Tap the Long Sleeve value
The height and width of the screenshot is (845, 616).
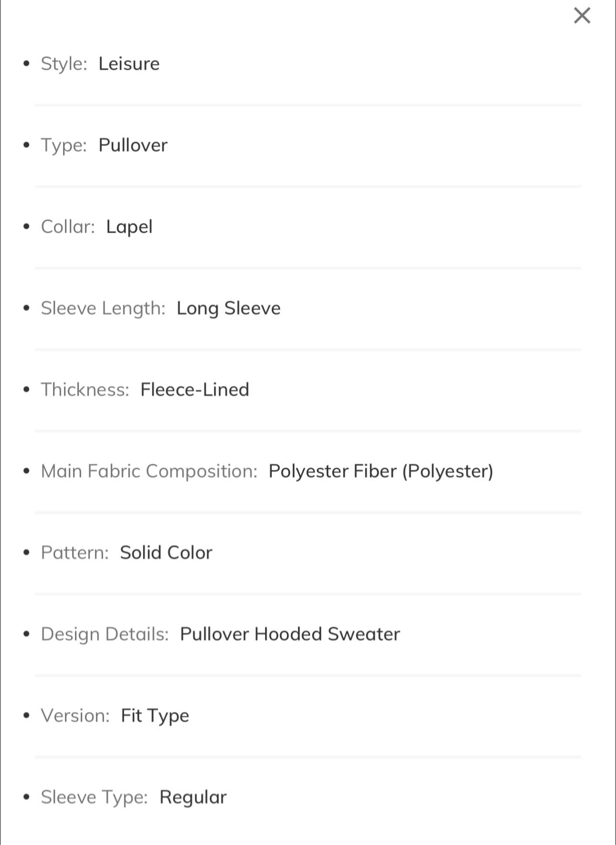click(x=228, y=308)
